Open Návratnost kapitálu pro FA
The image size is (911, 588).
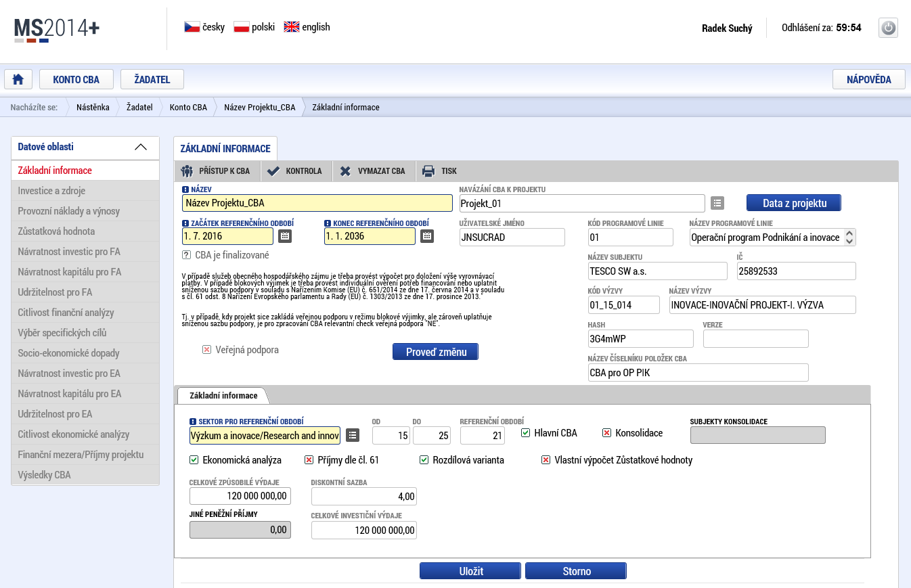85,272
